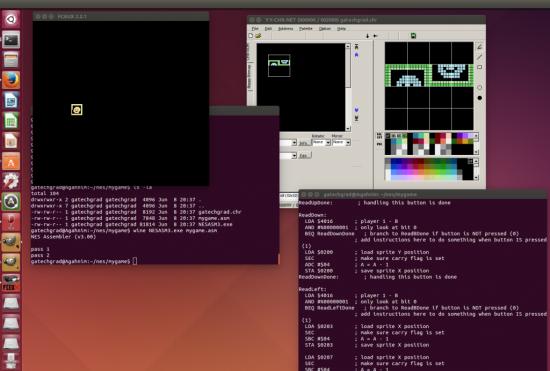Image resolution: width=550 pixels, height=371 pixels.
Task: Click the blue page-down address arrow
Action: coord(356,110)
